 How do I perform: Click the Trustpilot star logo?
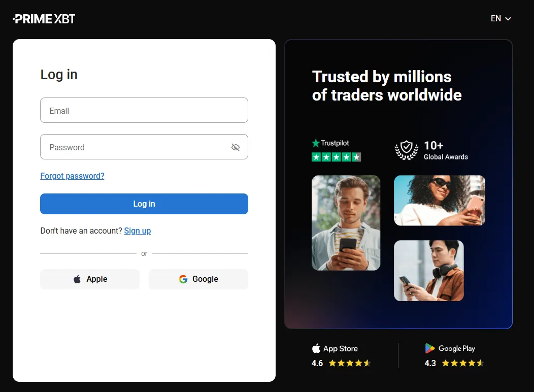click(x=316, y=143)
